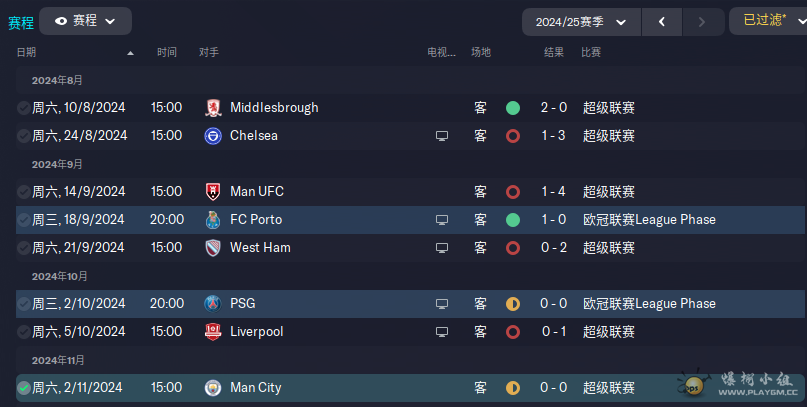Click the PSG club badge
807x407 pixels.
click(213, 304)
